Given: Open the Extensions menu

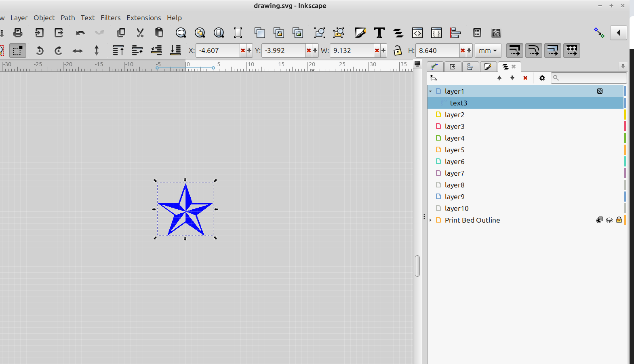Looking at the screenshot, I should click(143, 18).
